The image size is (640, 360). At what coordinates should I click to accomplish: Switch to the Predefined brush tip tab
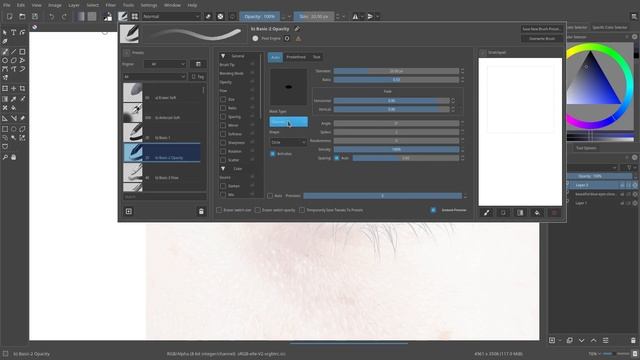[x=296, y=57]
